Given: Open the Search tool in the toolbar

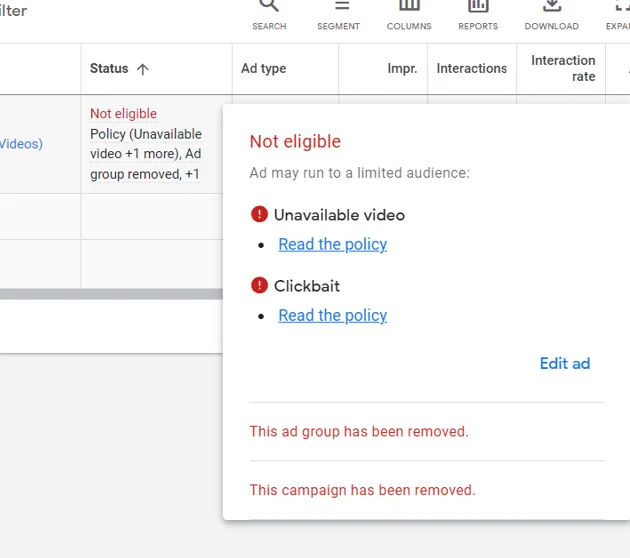Looking at the screenshot, I should point(269,15).
